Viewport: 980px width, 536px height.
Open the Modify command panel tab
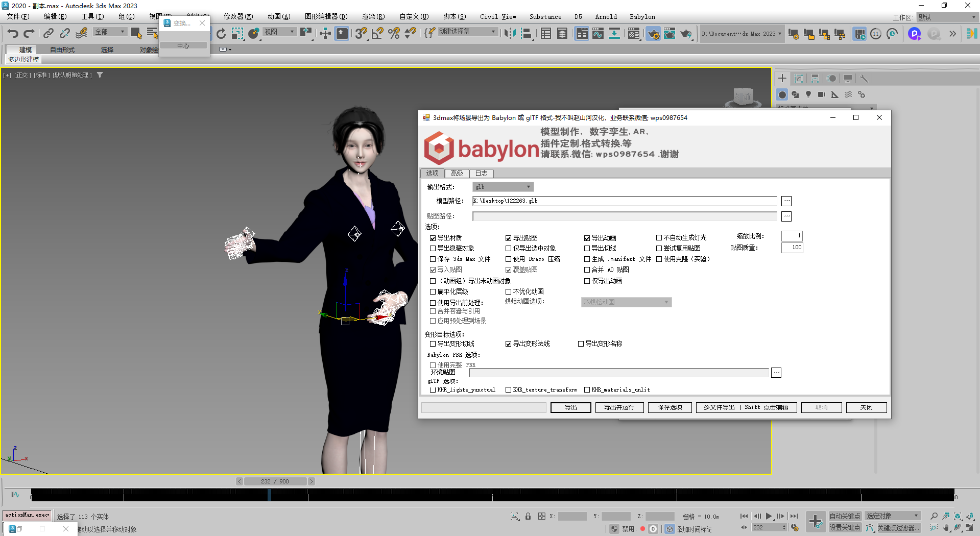[799, 78]
